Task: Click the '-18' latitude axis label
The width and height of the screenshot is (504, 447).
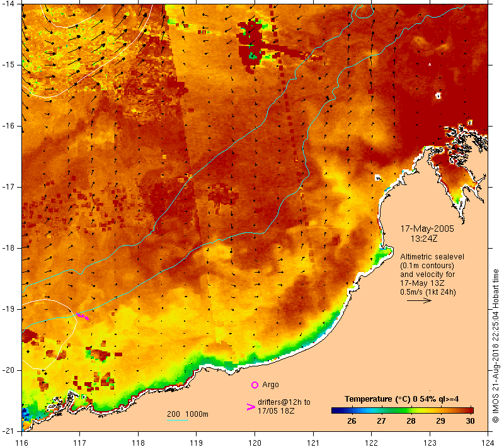Action: pos(8,248)
